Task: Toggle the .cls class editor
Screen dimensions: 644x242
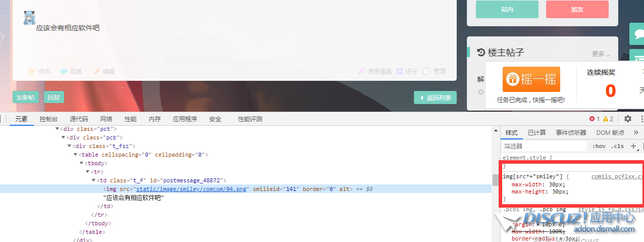Action: click(x=617, y=146)
